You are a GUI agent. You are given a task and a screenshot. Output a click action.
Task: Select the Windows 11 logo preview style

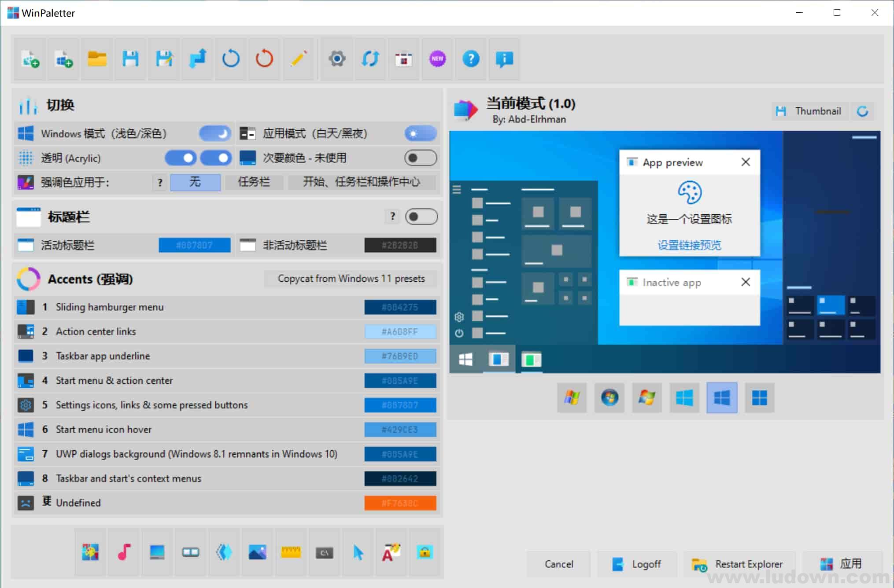point(760,398)
